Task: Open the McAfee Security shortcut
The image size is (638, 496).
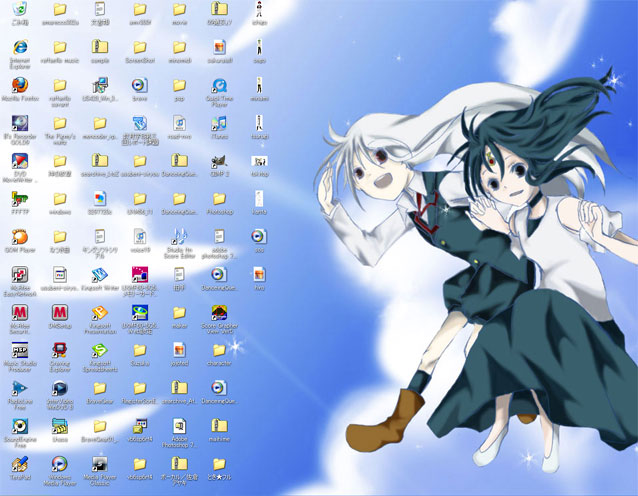Action: [20, 312]
